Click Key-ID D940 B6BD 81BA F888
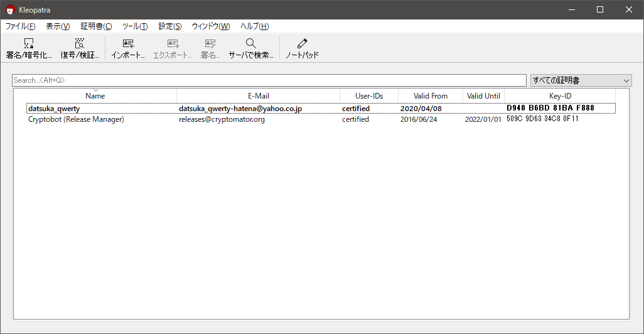644x334 pixels. 550,108
